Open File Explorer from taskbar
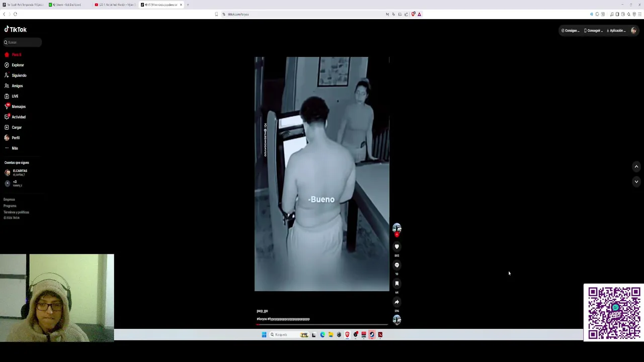Screen dimensions: 644x362 coord(331,335)
